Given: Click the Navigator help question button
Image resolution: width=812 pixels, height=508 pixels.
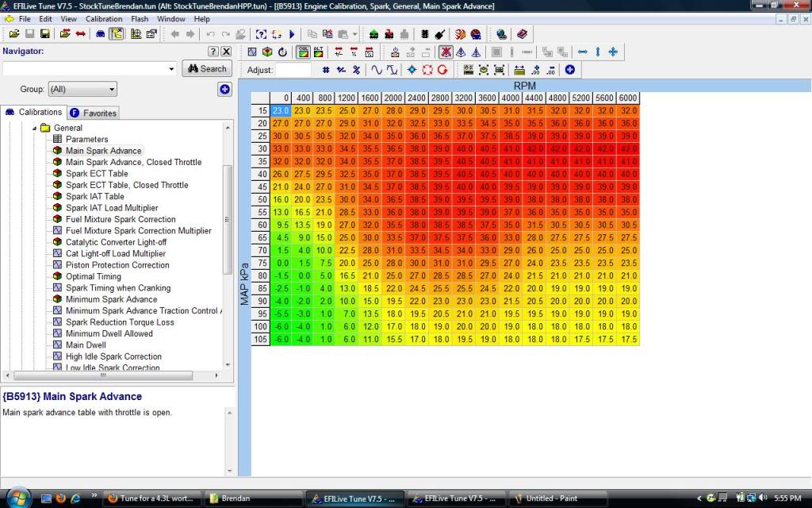Looking at the screenshot, I should click(213, 52).
